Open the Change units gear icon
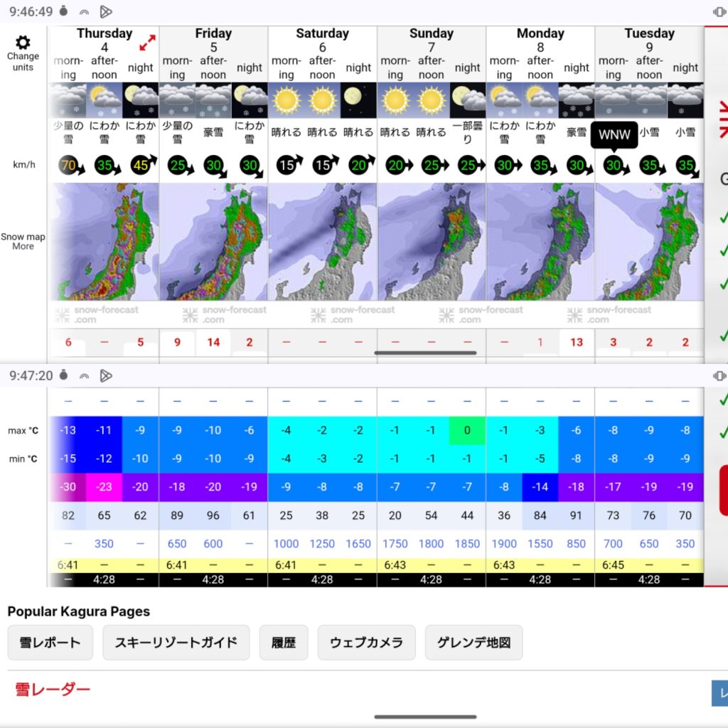The width and height of the screenshot is (728, 728). click(23, 43)
